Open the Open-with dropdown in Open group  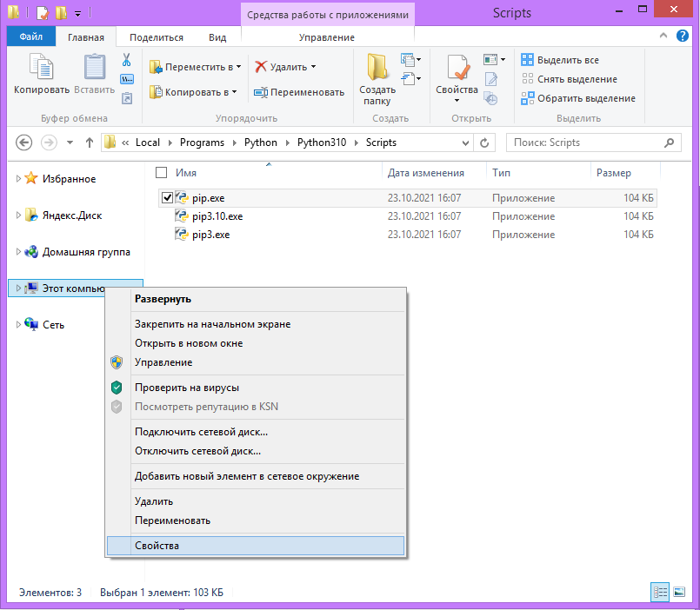pos(494,59)
